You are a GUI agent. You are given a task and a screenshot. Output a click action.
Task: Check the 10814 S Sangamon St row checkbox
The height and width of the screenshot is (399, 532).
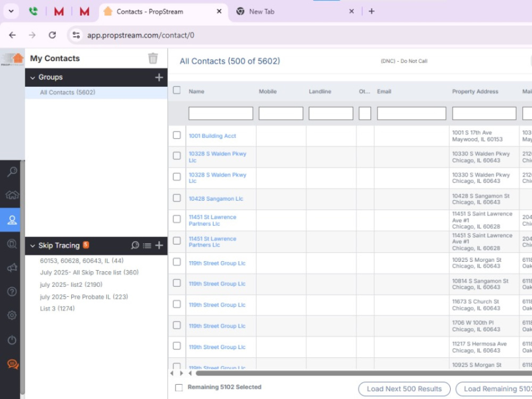pos(177,283)
